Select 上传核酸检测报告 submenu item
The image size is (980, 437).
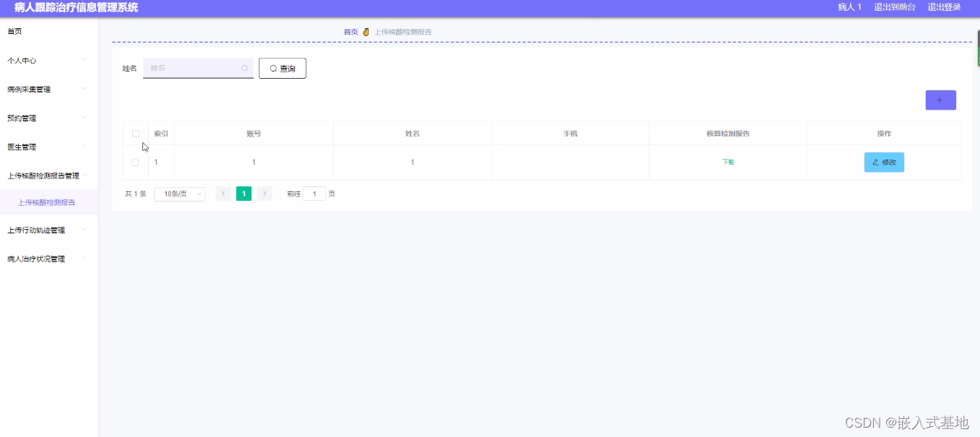coord(48,203)
